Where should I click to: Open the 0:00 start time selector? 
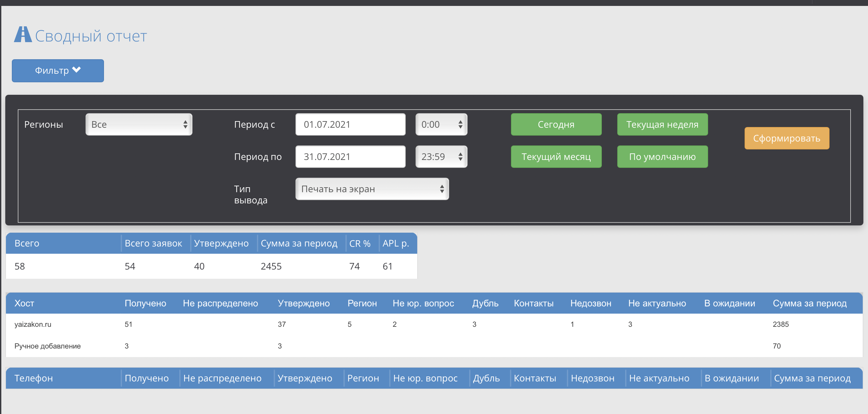click(x=441, y=124)
